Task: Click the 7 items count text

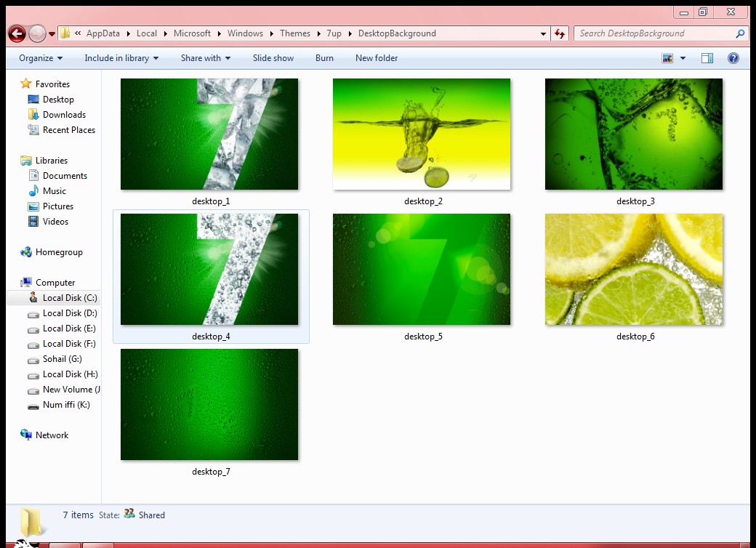Action: pyautogui.click(x=78, y=515)
